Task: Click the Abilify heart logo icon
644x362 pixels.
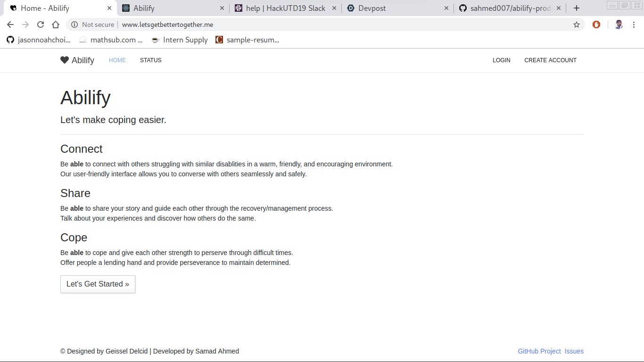Action: click(65, 60)
